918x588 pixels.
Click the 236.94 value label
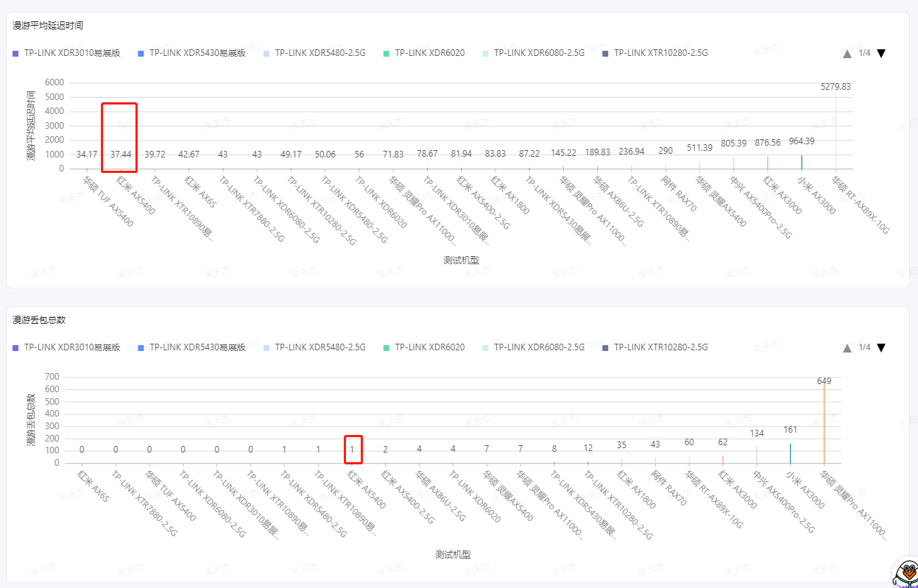point(632,152)
